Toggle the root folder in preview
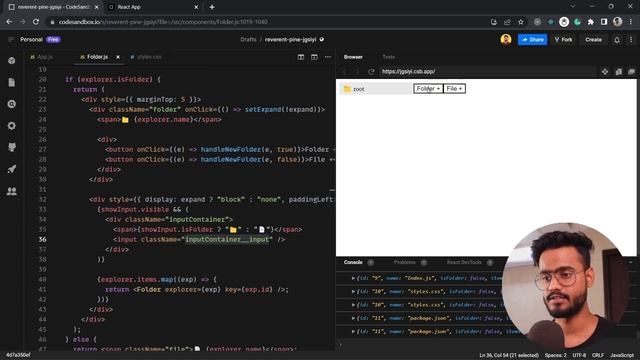The height and width of the screenshot is (360, 640). (x=376, y=89)
